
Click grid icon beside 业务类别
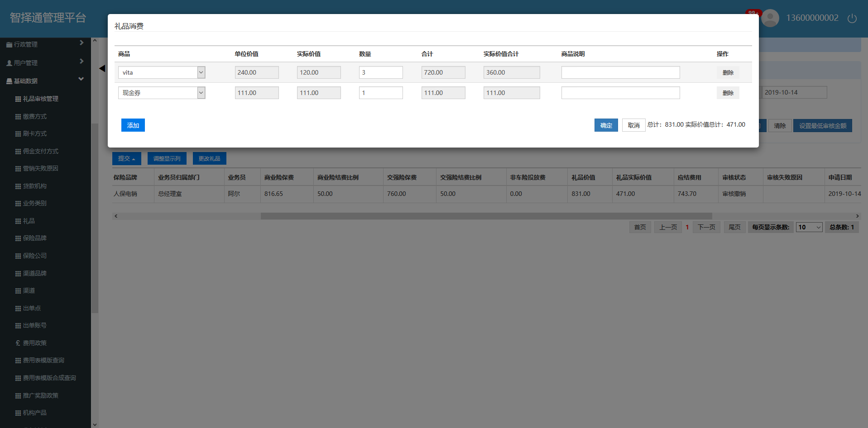coord(18,204)
